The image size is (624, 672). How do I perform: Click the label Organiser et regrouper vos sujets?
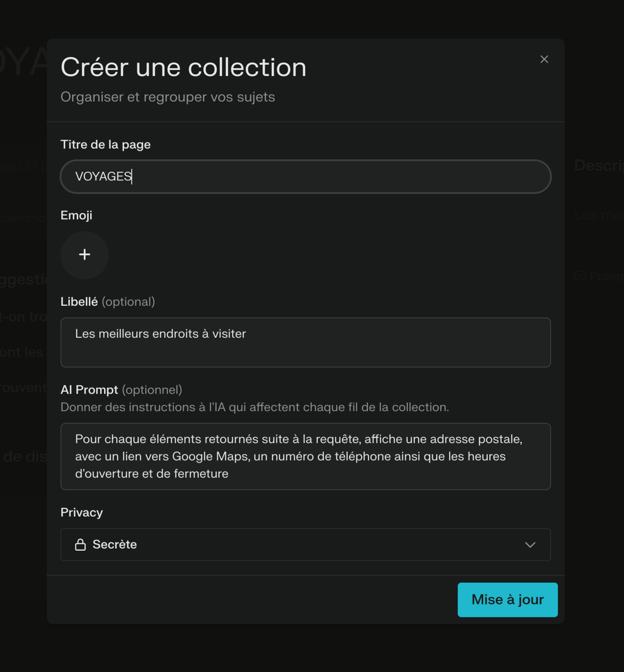pos(167,97)
